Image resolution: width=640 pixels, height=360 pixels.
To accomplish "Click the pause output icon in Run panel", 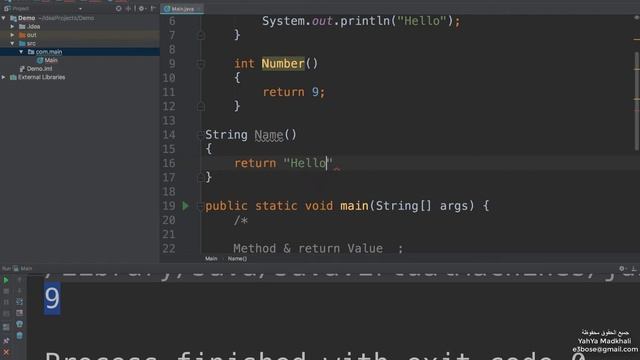I will pyautogui.click(x=6, y=302).
